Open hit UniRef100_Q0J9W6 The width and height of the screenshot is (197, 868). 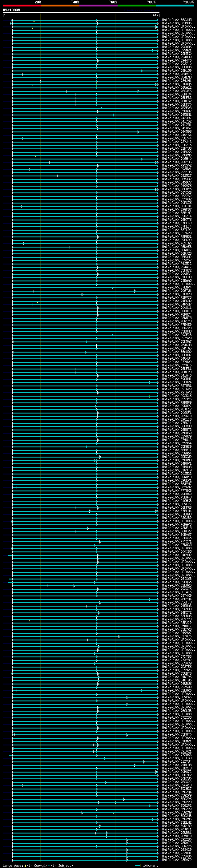tap(177, 23)
